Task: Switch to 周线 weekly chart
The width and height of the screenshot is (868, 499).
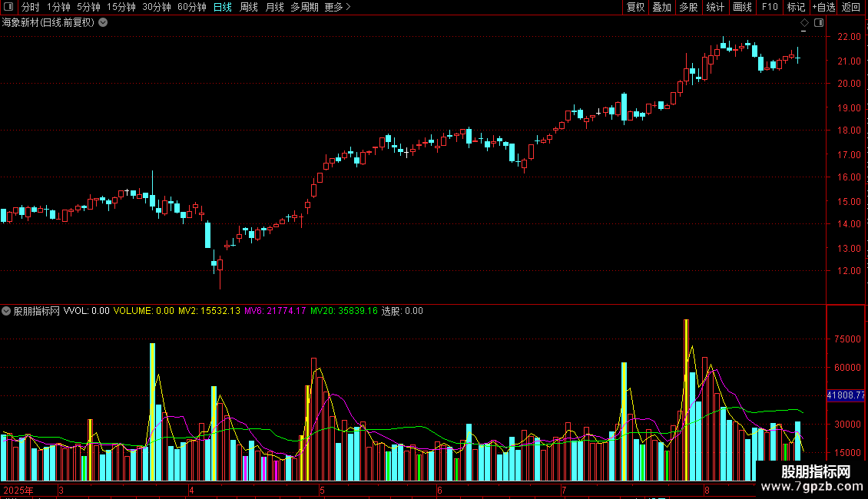Action: [x=249, y=7]
